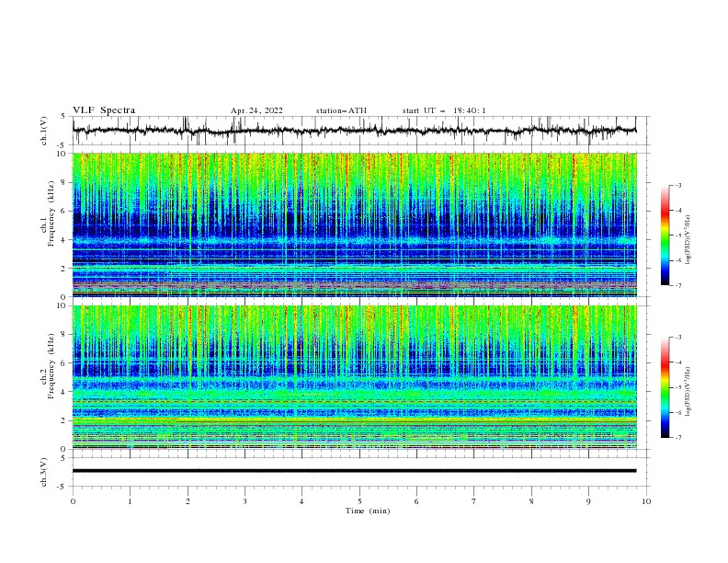The height and width of the screenshot is (563, 728).
Task: Click the ch.3 flat black trace
Action: (x=354, y=471)
